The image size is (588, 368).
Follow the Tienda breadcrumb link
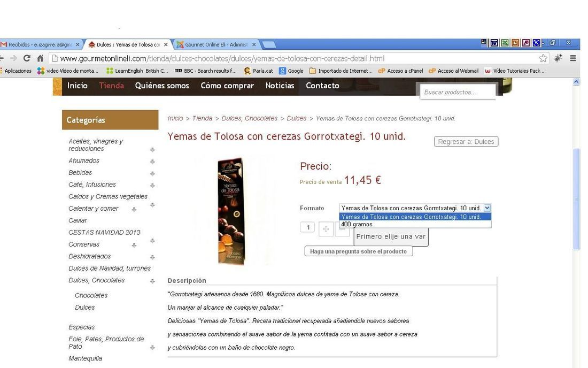[x=202, y=119]
